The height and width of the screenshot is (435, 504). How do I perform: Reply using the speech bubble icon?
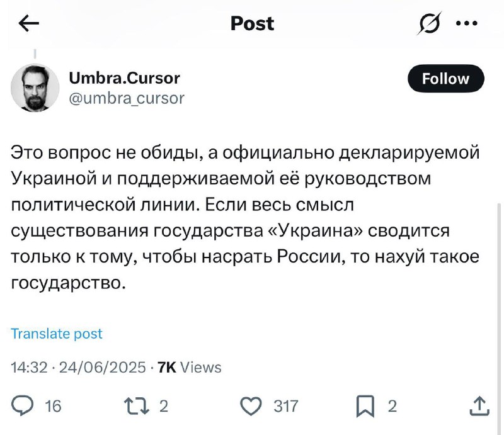tap(22, 406)
